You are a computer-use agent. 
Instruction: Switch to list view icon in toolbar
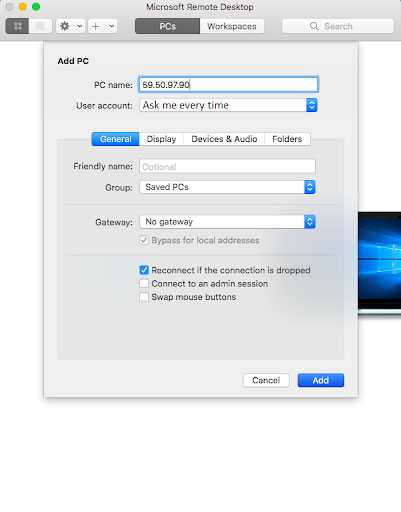point(40,26)
